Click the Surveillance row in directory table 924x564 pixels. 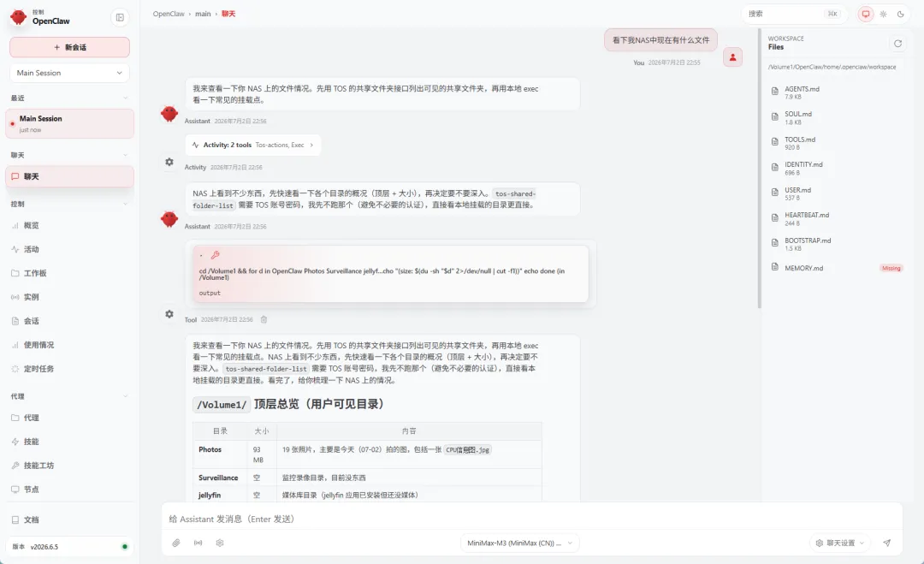[366, 478]
